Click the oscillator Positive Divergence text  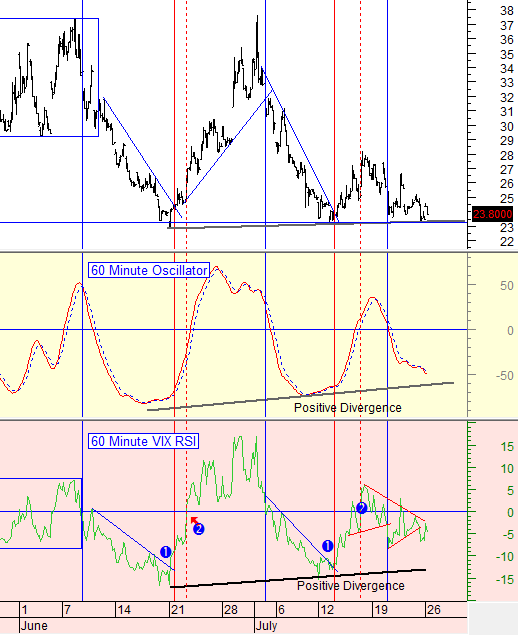click(x=347, y=407)
